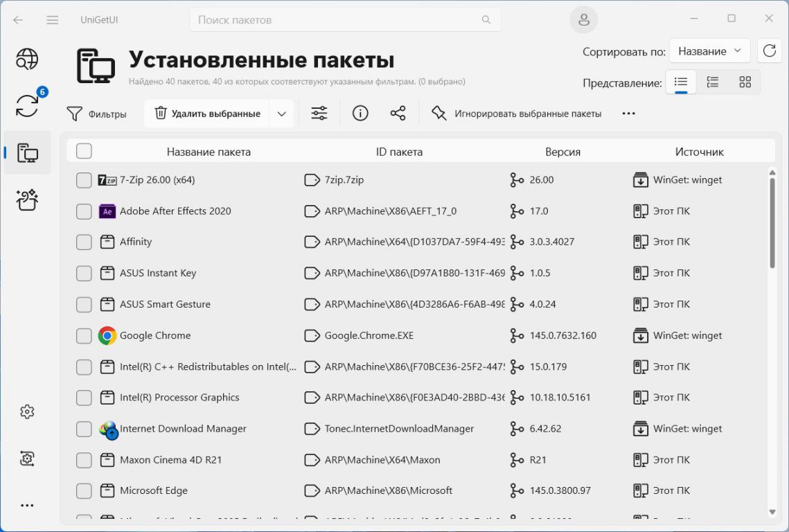The image size is (789, 532).
Task: Switch to grid icons view
Action: pyautogui.click(x=745, y=82)
